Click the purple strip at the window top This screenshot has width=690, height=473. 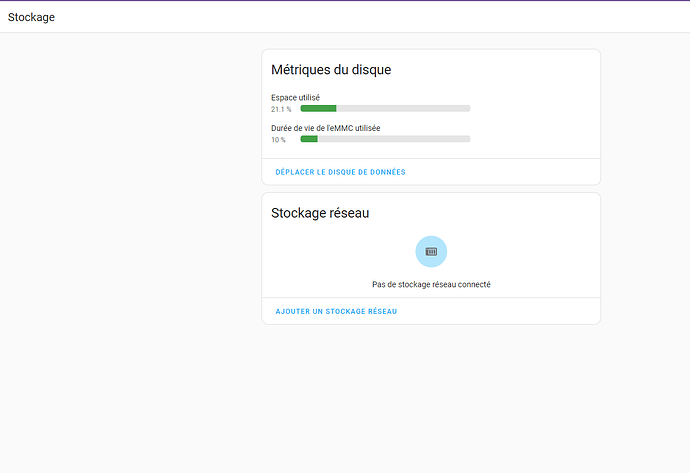[345, 1]
